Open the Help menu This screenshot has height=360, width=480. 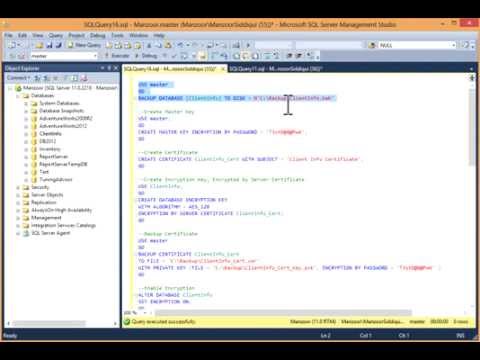(x=159, y=35)
